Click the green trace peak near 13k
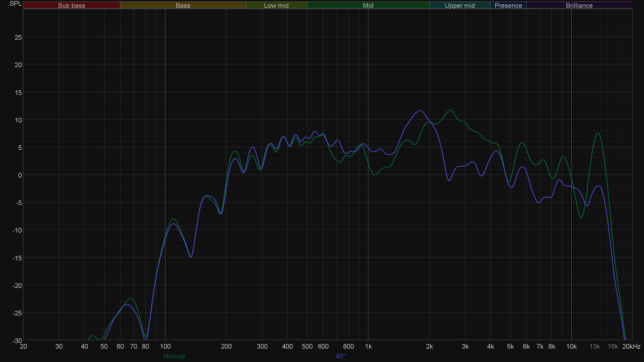This screenshot has width=644, height=362. click(598, 133)
